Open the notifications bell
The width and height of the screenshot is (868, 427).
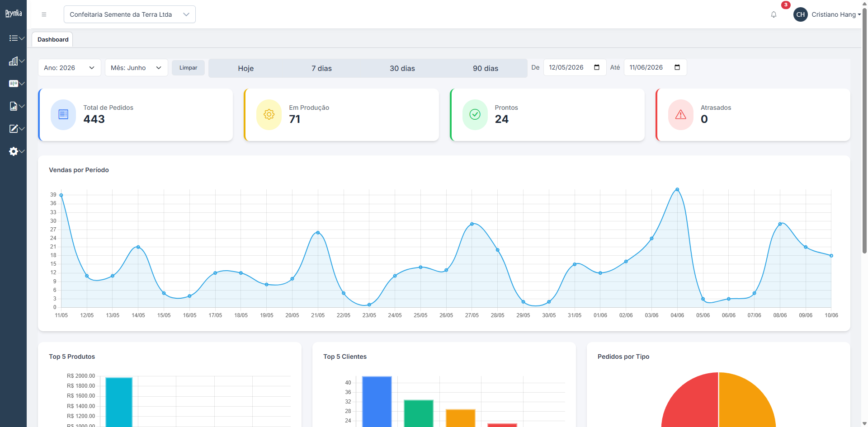point(774,14)
